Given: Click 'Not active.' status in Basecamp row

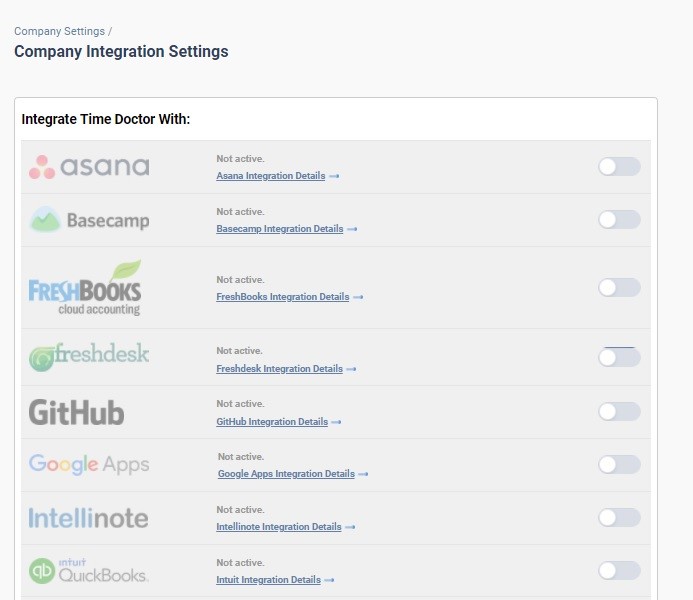Looking at the screenshot, I should pos(240,212).
